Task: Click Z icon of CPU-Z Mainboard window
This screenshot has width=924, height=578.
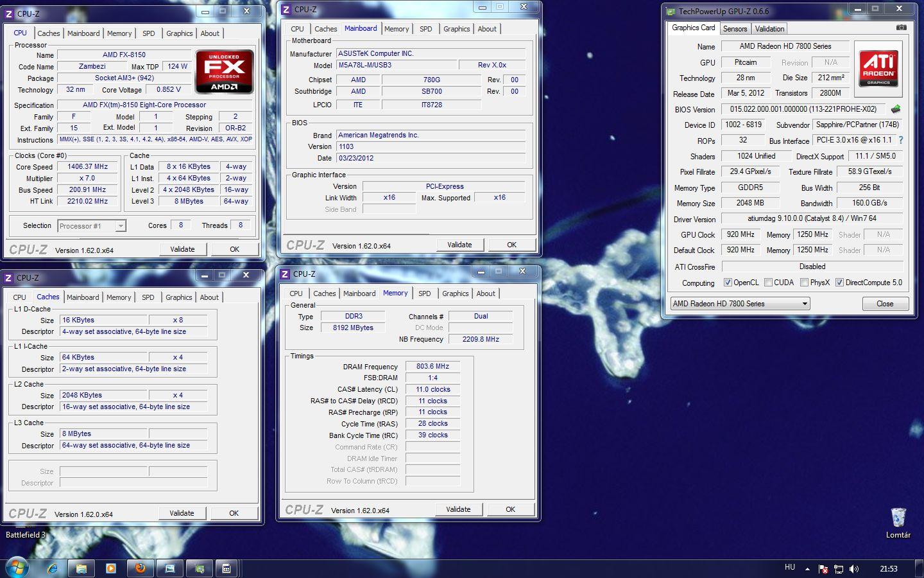Action: tap(286, 10)
